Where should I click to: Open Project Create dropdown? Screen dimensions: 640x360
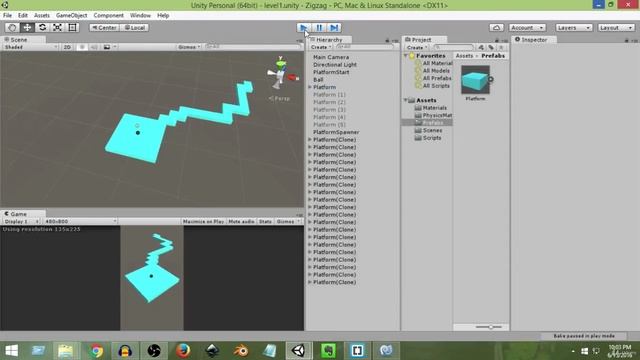[417, 47]
